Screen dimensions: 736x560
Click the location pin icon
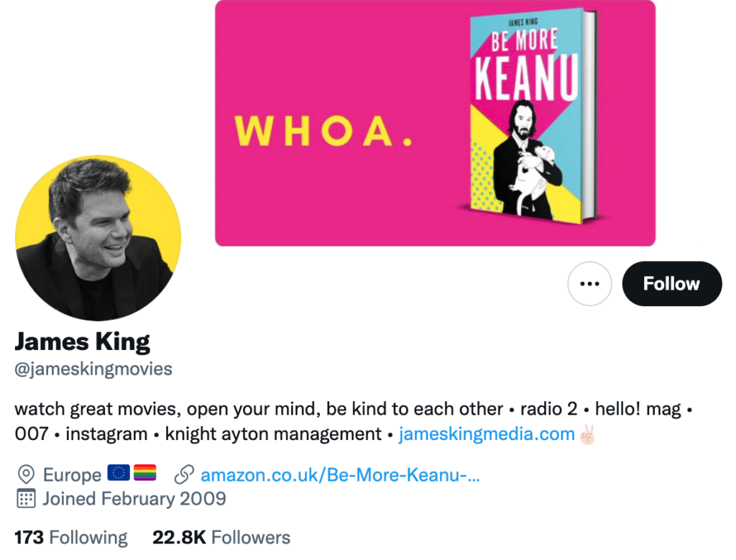[x=26, y=475]
